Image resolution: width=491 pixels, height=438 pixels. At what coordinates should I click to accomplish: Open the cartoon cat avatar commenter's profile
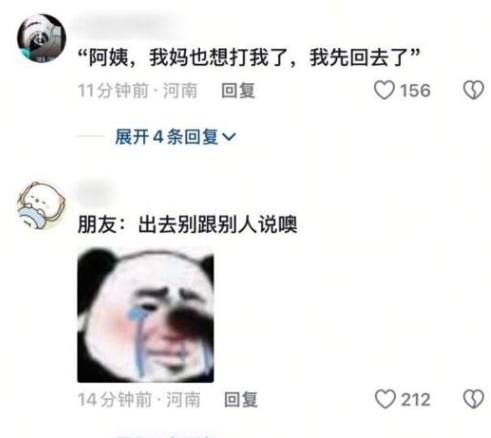tap(42, 206)
